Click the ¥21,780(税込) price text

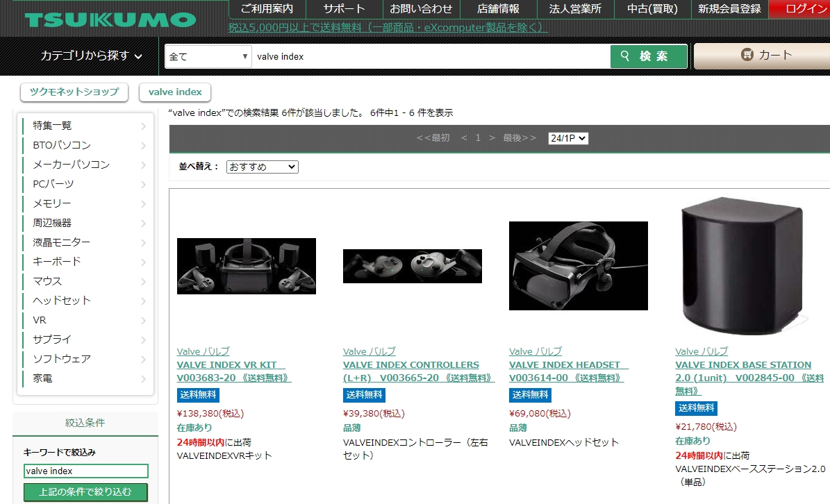(706, 427)
